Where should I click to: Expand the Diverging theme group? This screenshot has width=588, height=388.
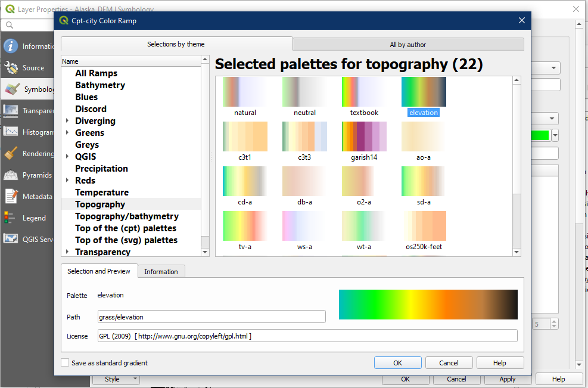click(67, 121)
